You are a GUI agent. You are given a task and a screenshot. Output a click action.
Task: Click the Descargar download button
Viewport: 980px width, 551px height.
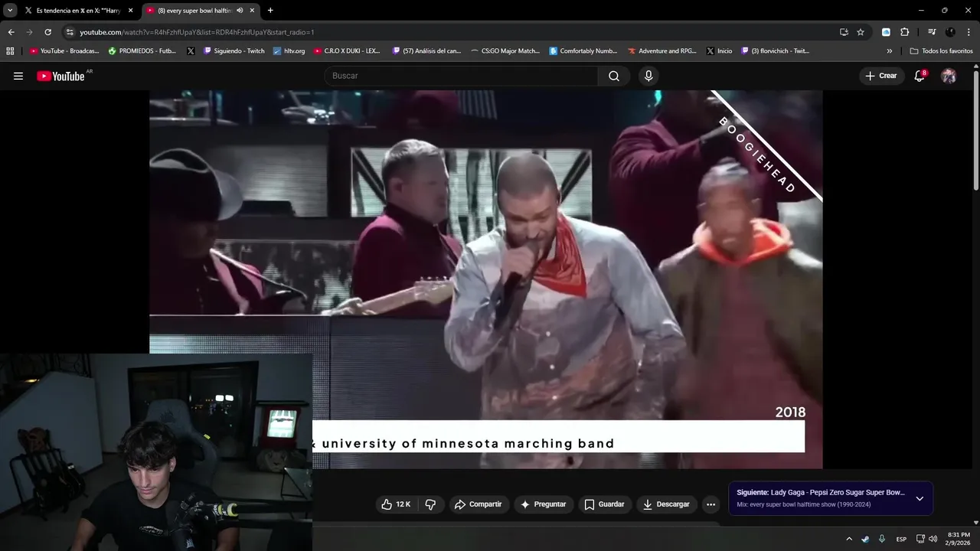(667, 504)
